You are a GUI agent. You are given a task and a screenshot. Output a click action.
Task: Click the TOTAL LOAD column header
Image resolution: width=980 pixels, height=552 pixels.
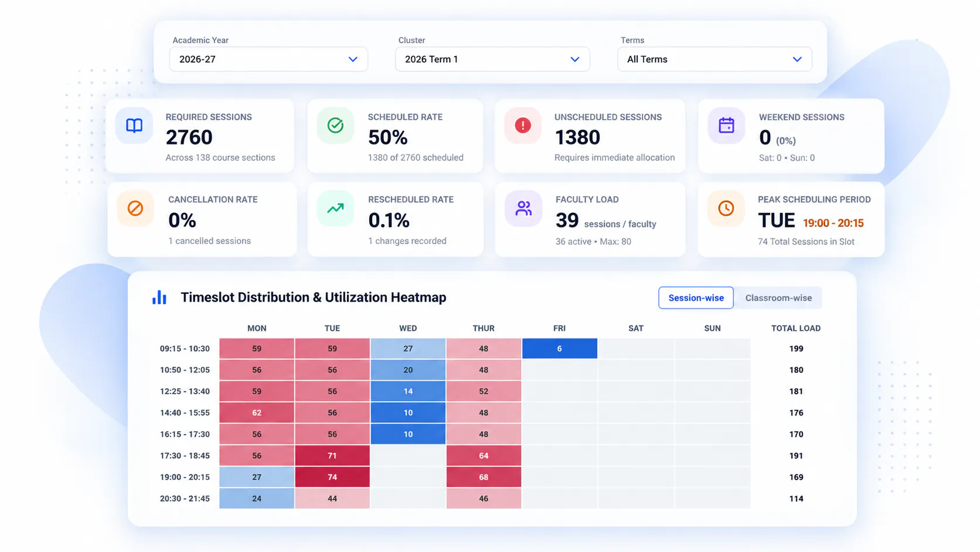coord(796,329)
